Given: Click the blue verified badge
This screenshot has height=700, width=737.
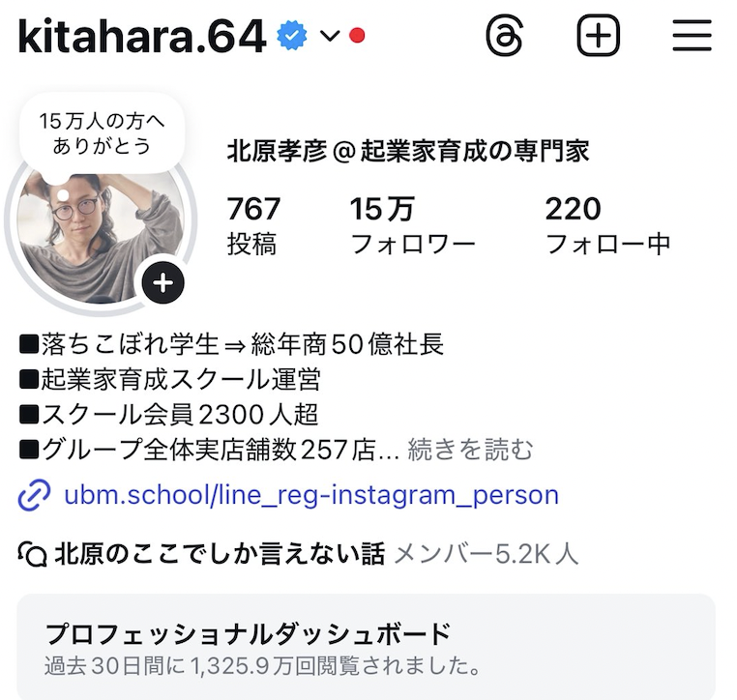Looking at the screenshot, I should point(291,35).
